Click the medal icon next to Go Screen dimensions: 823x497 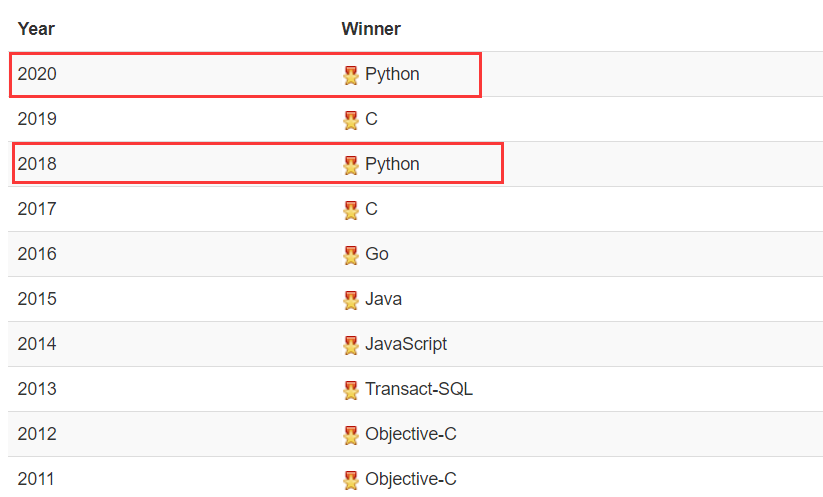pyautogui.click(x=351, y=255)
